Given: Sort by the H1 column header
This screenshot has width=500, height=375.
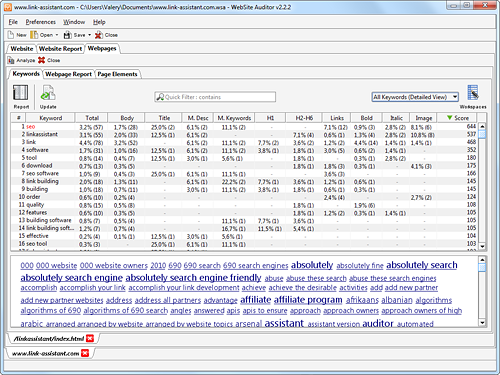Looking at the screenshot, I should [270, 118].
